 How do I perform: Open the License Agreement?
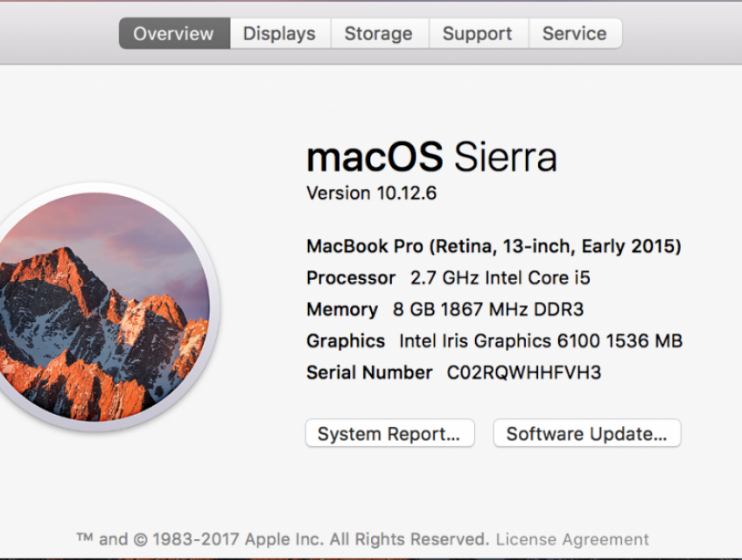click(573, 539)
